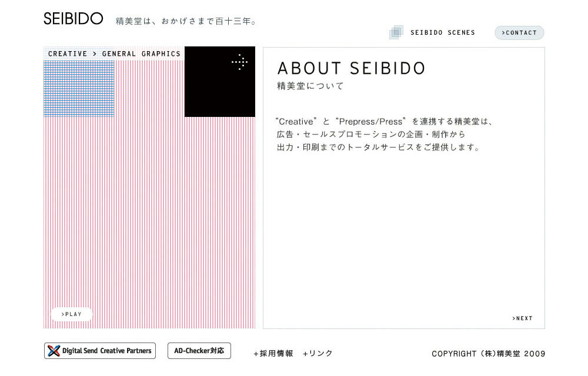Click the ABOUT SEIBIDO heading
Viewport: 588px width, 376px height.
[352, 68]
